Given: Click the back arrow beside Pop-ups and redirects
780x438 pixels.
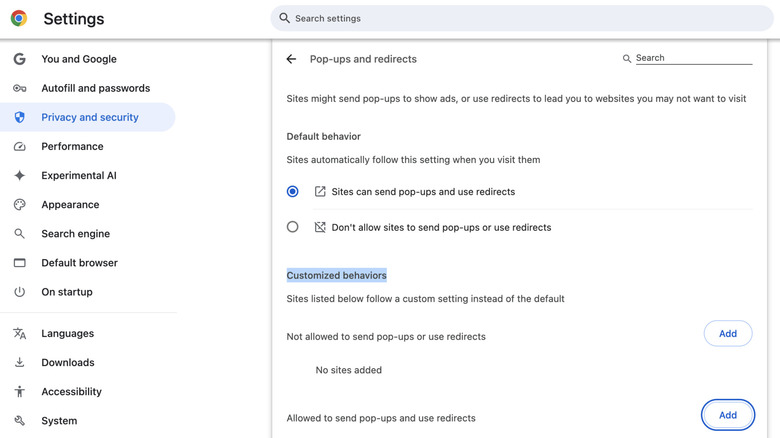Looking at the screenshot, I should pos(291,59).
